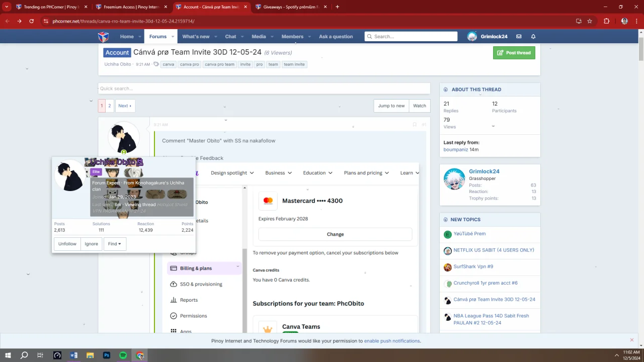Click the install app icon in address bar
Viewport: 644px width, 362px height.
tap(579, 21)
